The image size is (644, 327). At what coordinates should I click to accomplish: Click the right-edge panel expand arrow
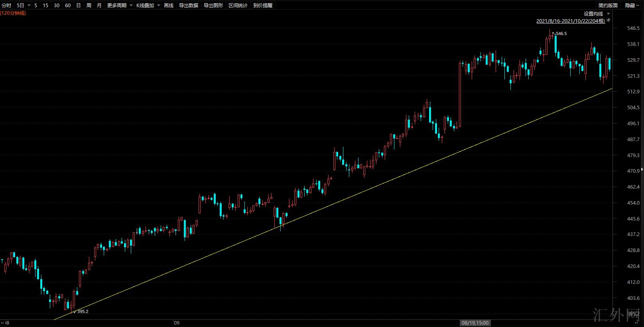tap(642, 169)
